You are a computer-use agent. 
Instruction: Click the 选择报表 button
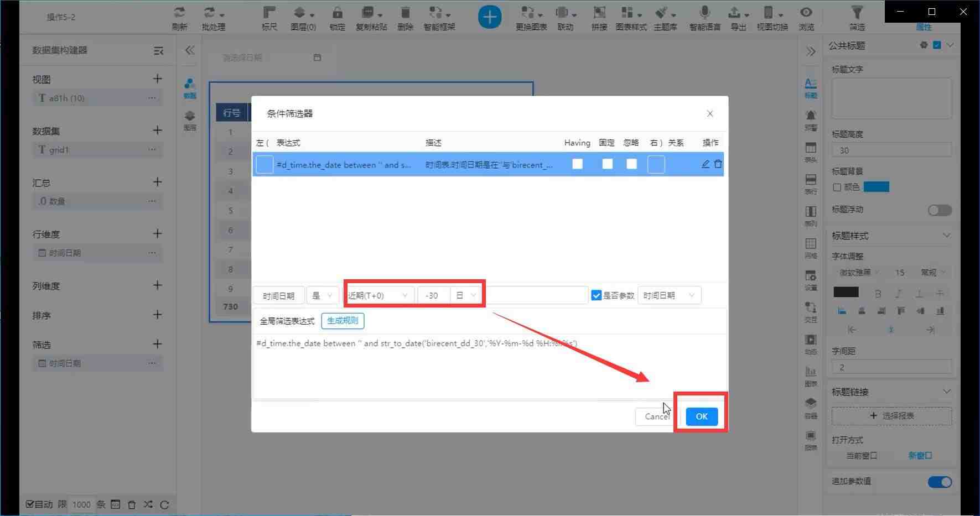[x=891, y=415]
